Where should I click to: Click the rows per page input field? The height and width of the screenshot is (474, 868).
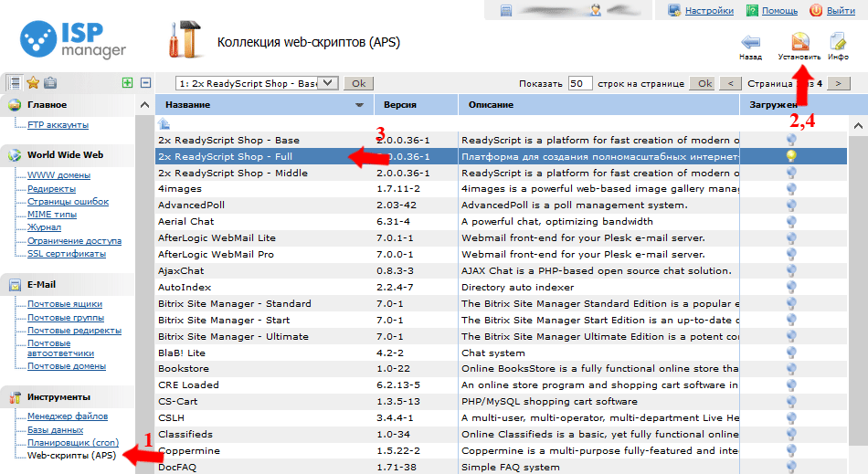click(580, 83)
